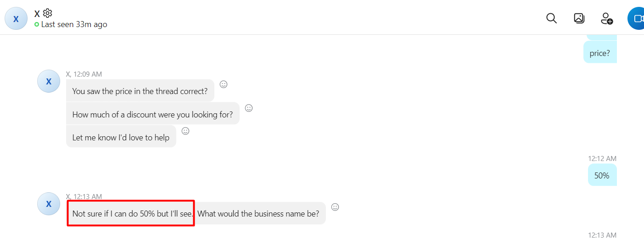
Task: Open X's profile avatar in header
Action: (x=16, y=19)
